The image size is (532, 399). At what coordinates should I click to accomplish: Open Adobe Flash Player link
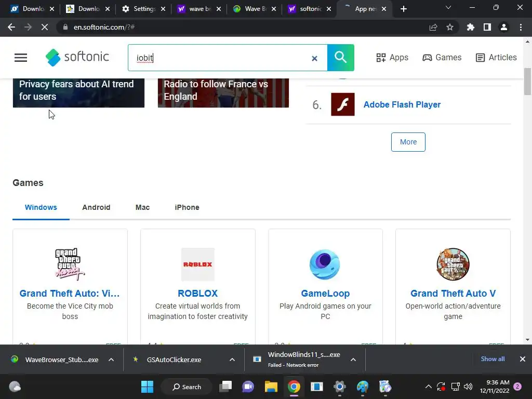pos(402,104)
